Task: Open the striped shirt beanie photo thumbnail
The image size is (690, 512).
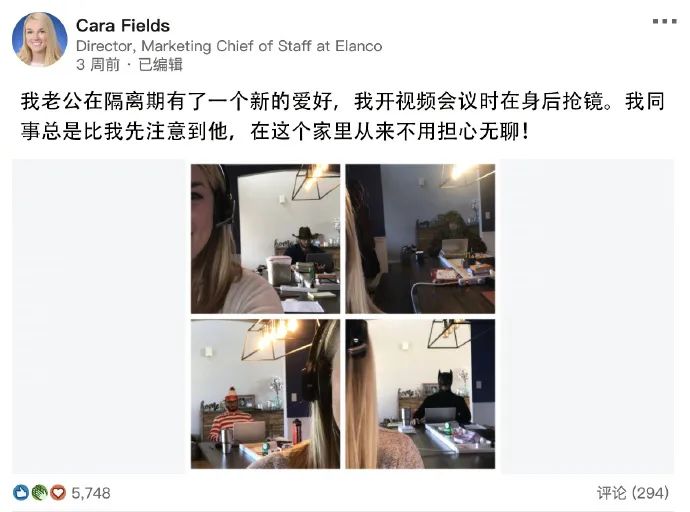Action: pos(265,394)
